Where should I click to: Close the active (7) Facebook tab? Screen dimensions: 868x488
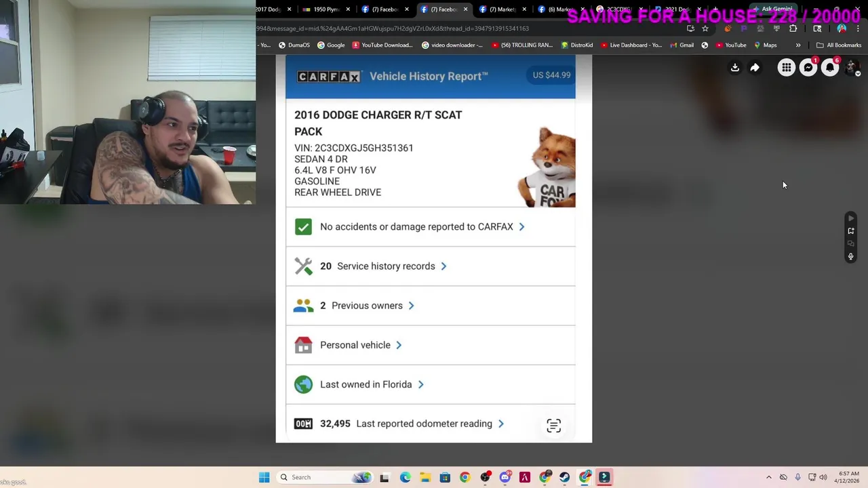click(465, 9)
